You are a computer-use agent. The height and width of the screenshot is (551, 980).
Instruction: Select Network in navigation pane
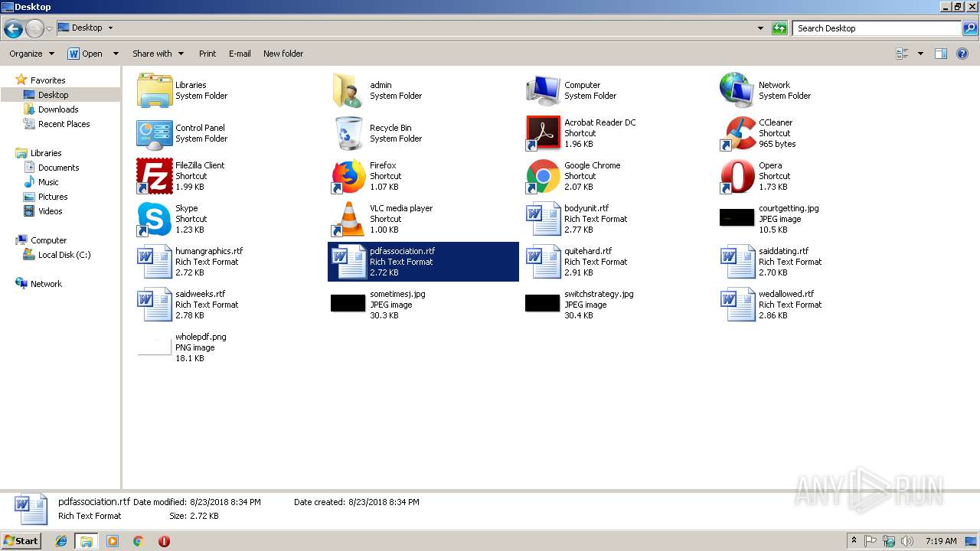point(46,284)
